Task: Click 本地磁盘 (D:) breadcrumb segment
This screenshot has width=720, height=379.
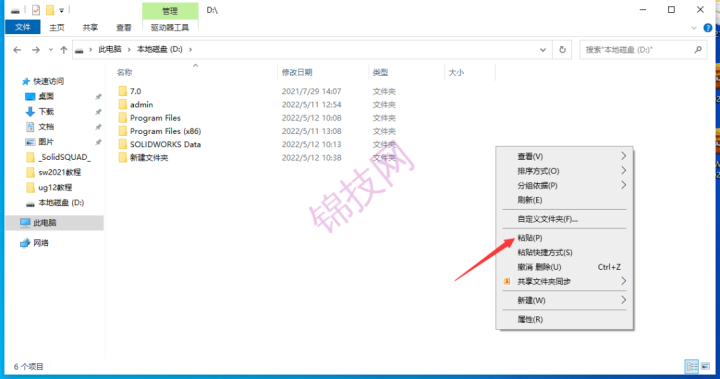Action: coord(159,50)
